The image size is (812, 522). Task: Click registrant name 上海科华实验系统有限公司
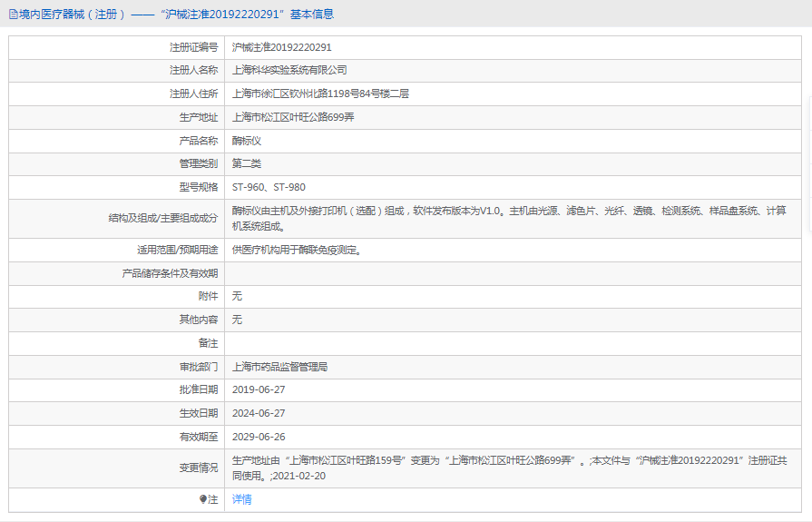pyautogui.click(x=289, y=70)
